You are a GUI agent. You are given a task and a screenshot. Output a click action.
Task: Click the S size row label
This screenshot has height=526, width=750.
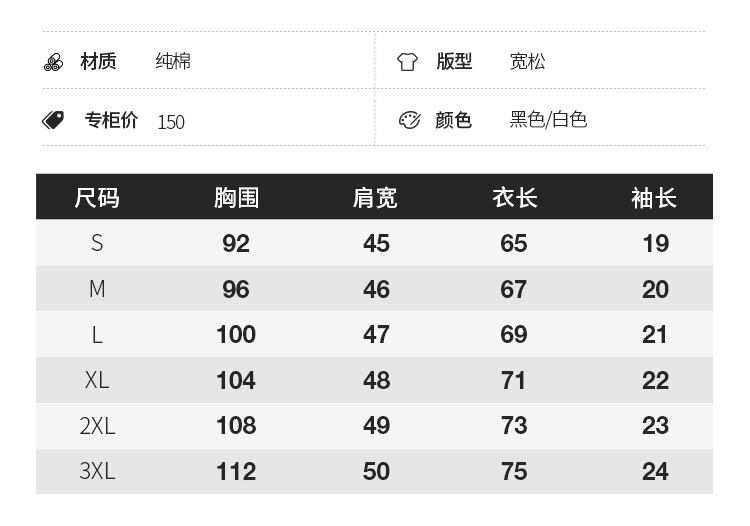(97, 243)
